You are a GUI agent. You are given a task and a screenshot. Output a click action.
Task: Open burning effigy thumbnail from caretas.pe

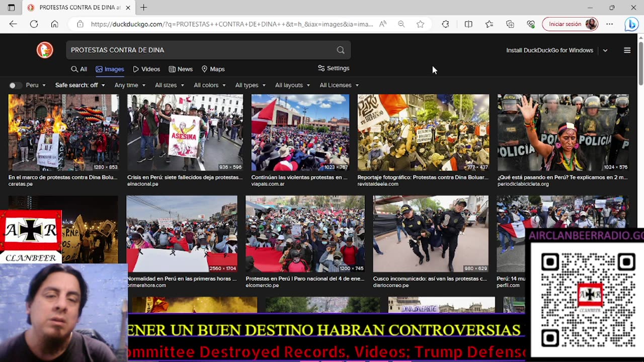[x=63, y=133]
